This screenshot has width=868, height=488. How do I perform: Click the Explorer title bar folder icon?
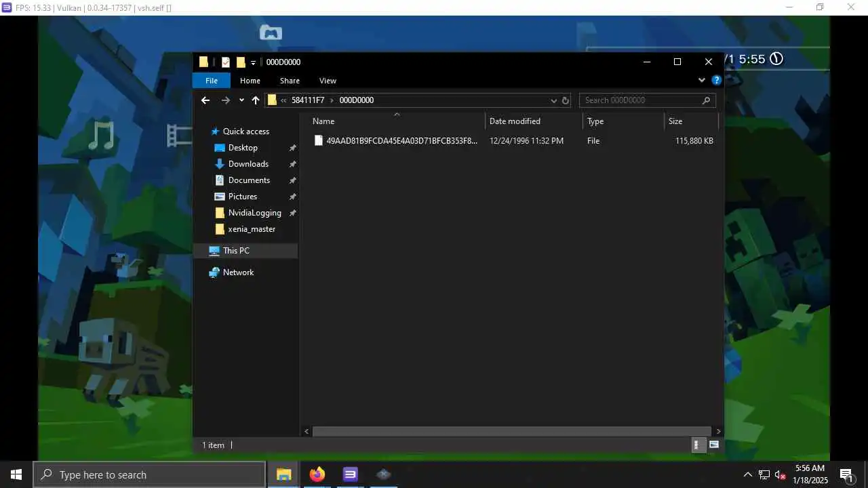[x=203, y=62]
